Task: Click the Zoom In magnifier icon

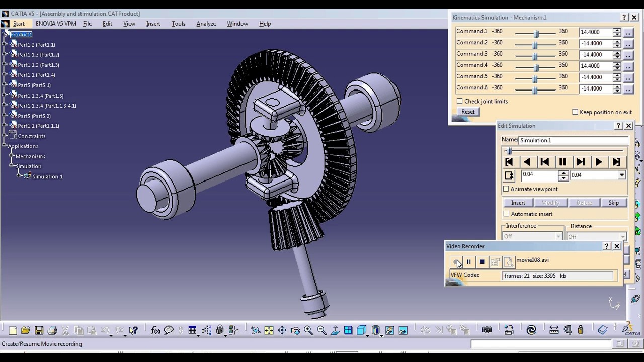Action: point(308,330)
